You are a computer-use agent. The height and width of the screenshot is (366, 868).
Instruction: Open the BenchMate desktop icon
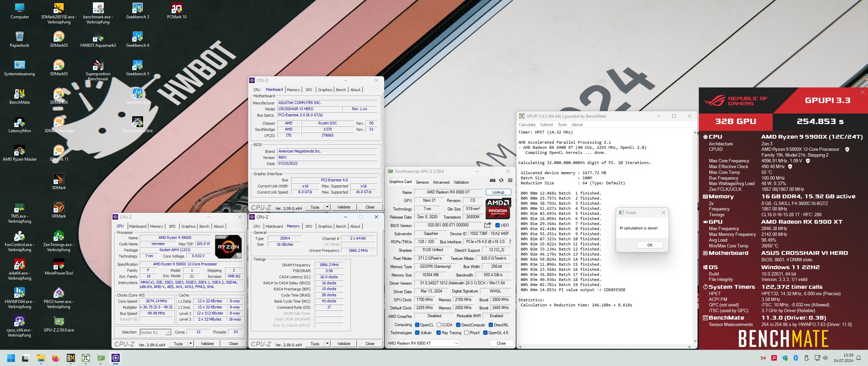(20, 97)
